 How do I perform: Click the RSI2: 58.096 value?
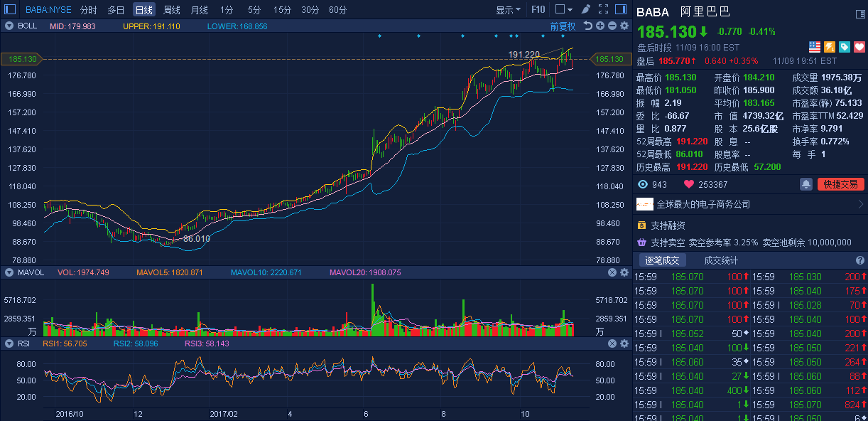(x=136, y=343)
